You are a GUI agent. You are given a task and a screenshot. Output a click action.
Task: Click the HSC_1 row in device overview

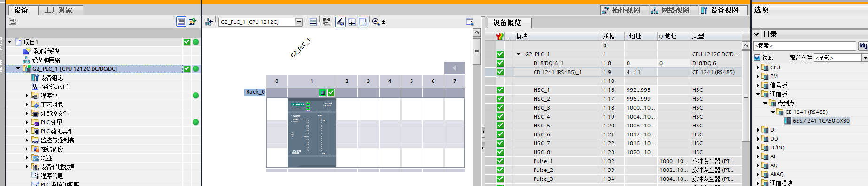613,90
